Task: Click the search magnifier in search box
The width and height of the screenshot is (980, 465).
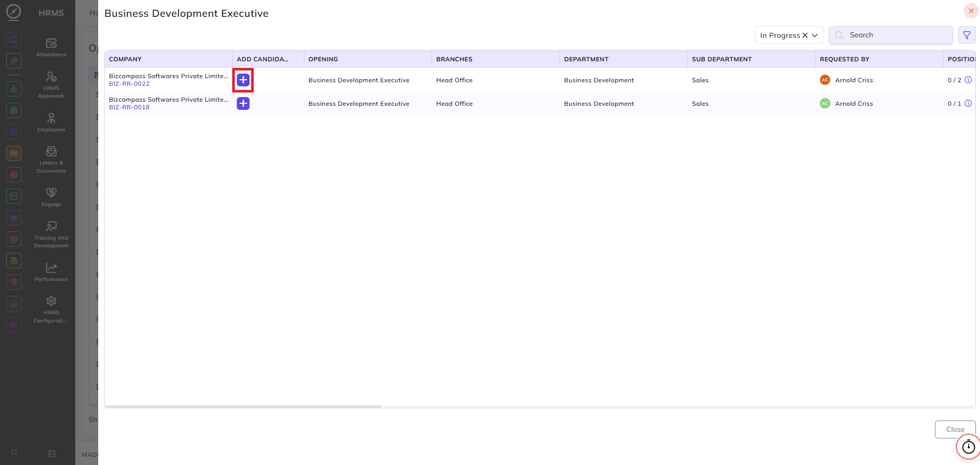Action: [x=839, y=35]
